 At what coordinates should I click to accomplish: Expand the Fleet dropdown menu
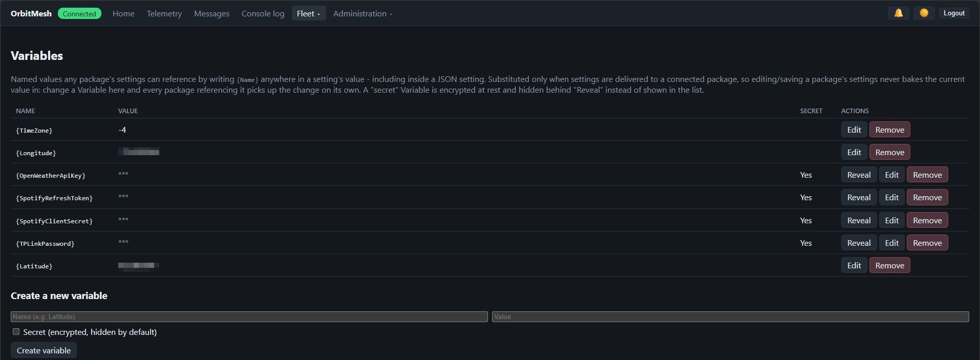308,13
